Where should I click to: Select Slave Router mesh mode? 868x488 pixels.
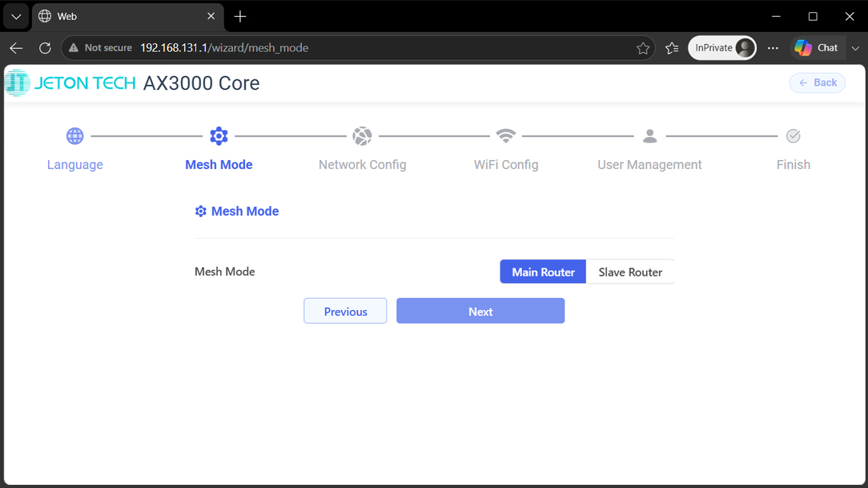630,272
